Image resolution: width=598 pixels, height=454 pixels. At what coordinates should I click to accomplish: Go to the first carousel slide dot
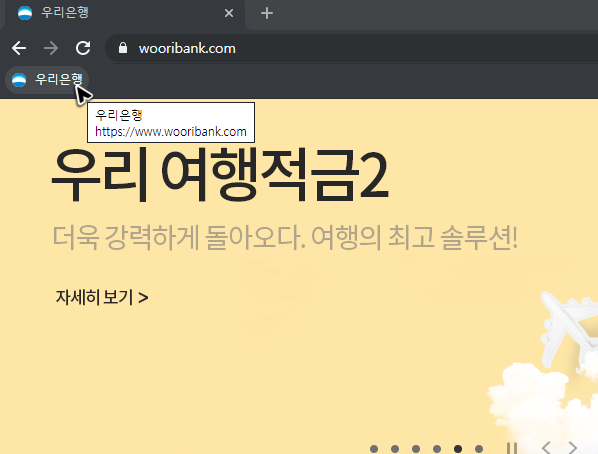(x=374, y=449)
